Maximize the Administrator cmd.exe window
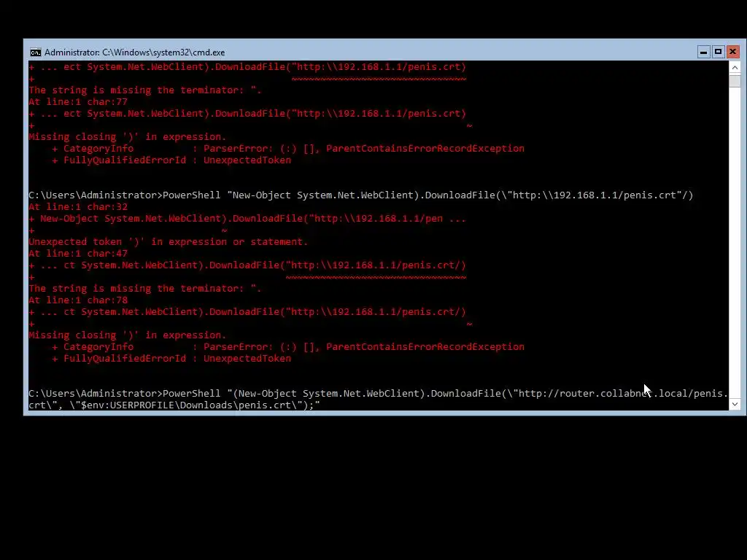 pyautogui.click(x=718, y=52)
